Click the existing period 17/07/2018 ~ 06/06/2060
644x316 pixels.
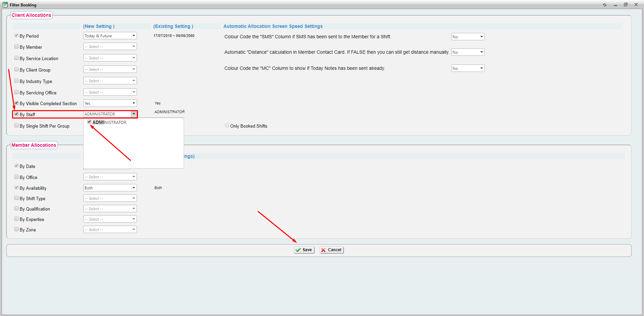pos(174,36)
